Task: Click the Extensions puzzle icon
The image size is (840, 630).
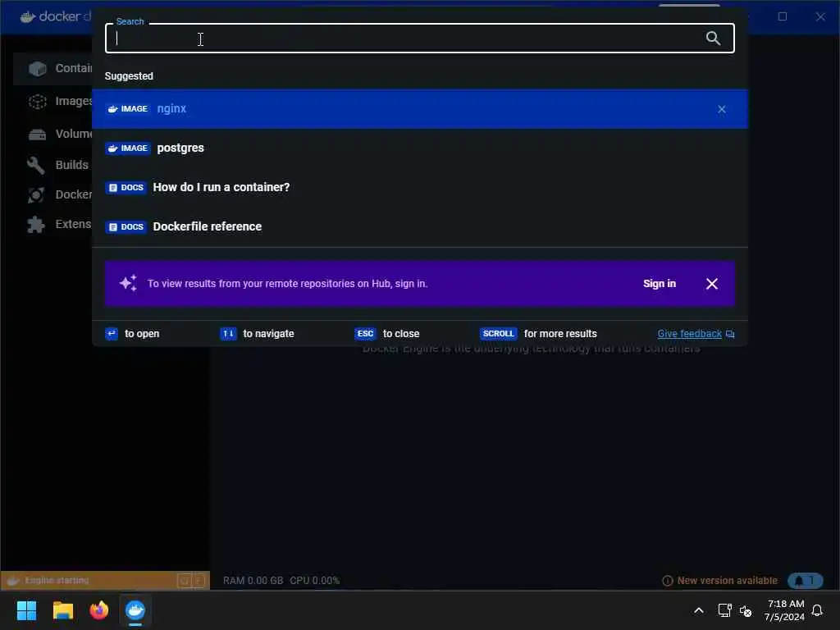Action: coord(36,225)
